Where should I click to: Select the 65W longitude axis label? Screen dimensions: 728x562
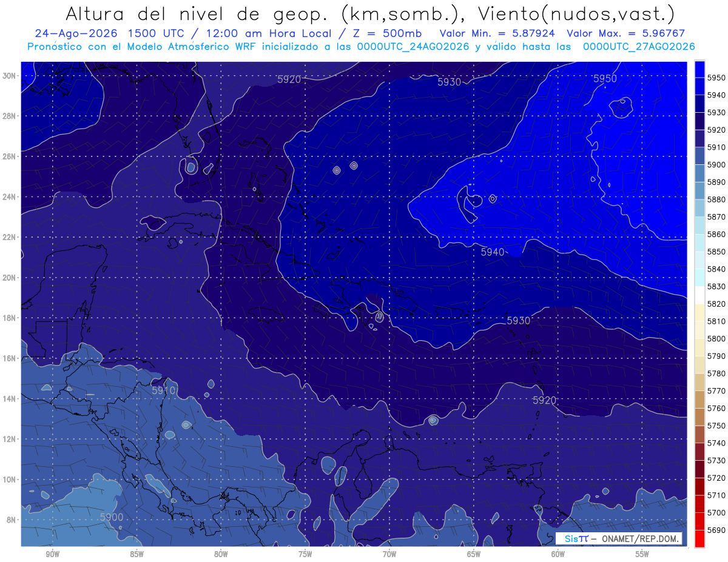474,554
